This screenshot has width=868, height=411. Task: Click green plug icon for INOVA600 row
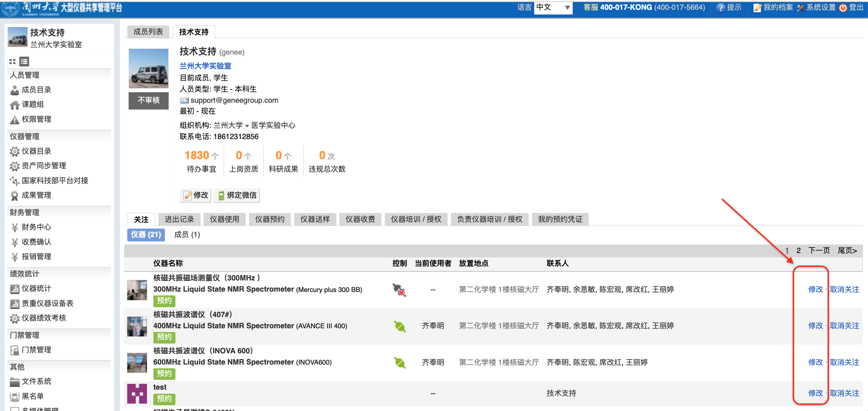[400, 363]
